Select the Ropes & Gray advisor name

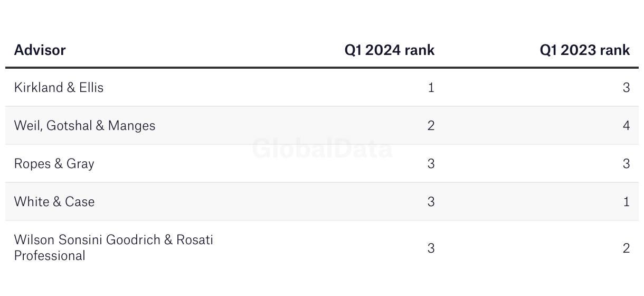[54, 164]
